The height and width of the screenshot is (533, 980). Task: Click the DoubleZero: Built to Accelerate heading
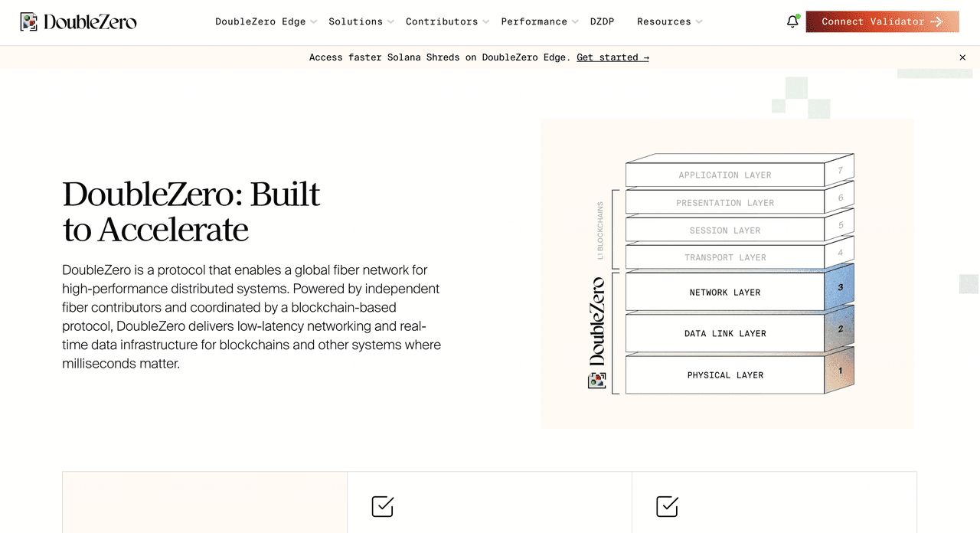[191, 211]
